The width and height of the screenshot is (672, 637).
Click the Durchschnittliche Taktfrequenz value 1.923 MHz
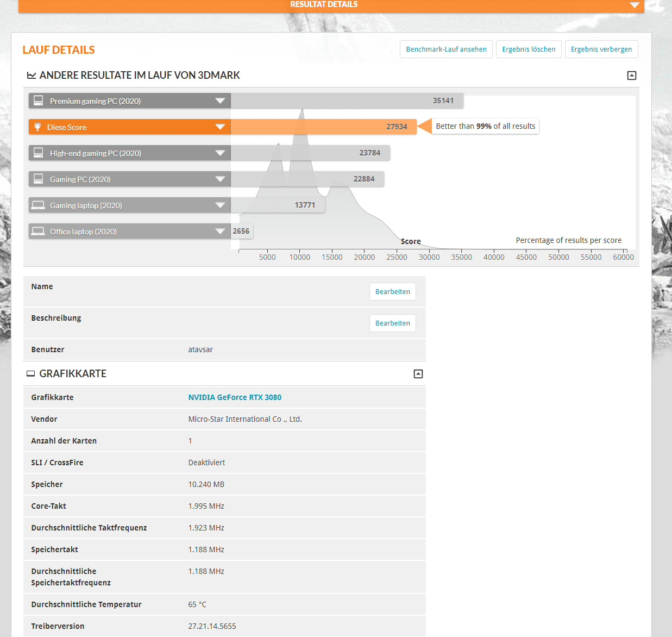(x=206, y=528)
